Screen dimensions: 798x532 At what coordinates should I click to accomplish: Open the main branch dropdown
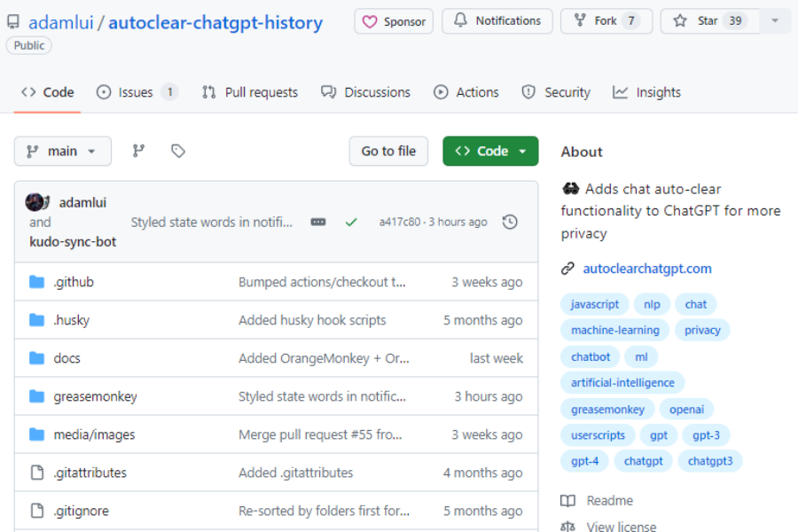pos(62,151)
